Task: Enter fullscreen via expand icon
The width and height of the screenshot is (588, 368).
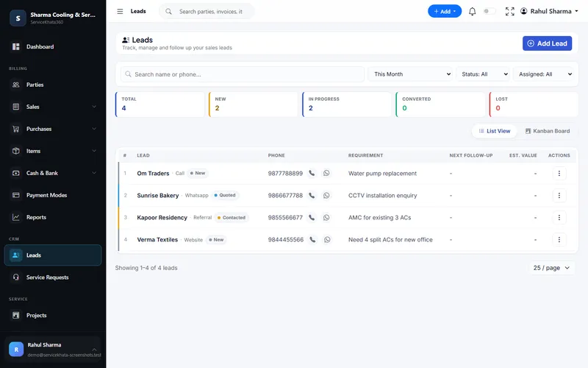Action: [509, 11]
